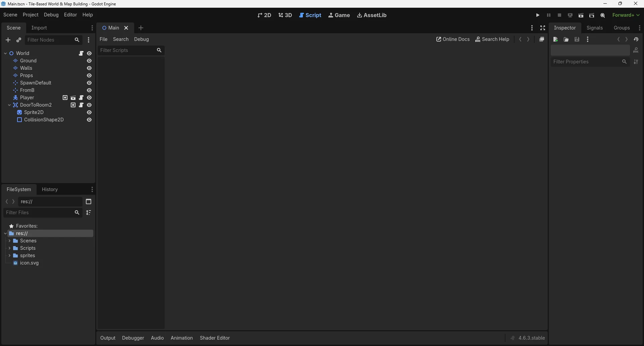The height and width of the screenshot is (346, 644).
Task: Open the Scene dock extra options menu
Action: point(89,40)
